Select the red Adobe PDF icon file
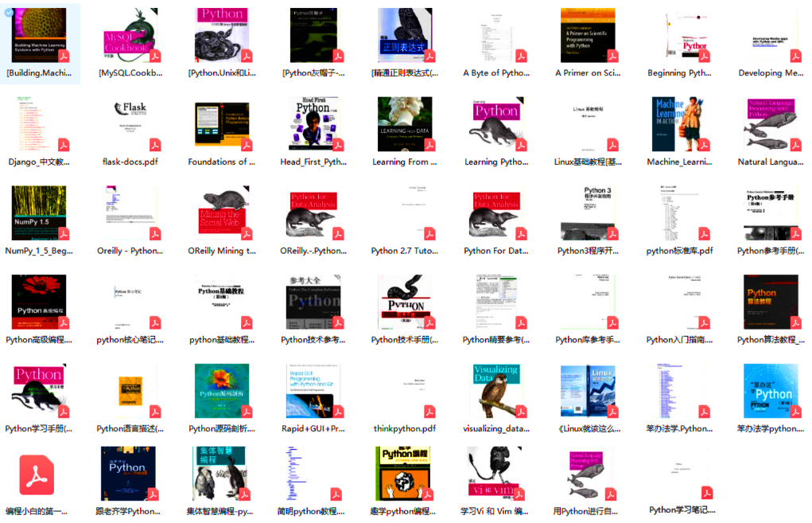 click(37, 474)
